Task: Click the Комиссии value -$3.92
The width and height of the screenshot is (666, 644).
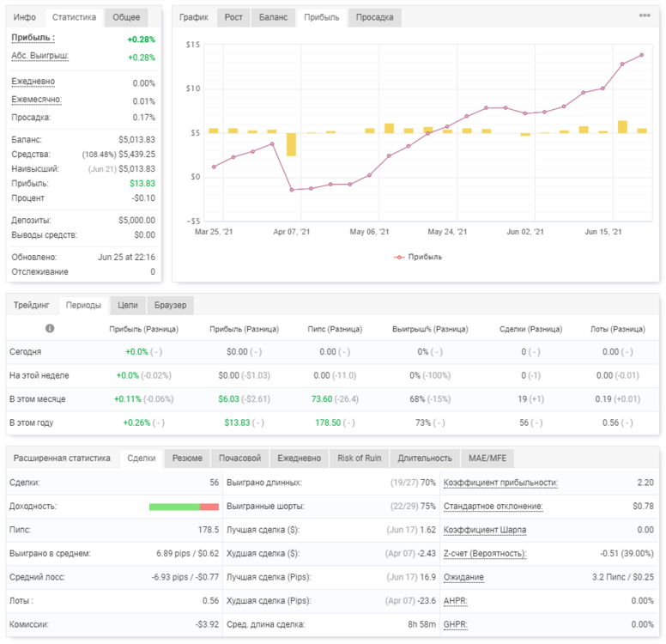Action: click(x=207, y=624)
